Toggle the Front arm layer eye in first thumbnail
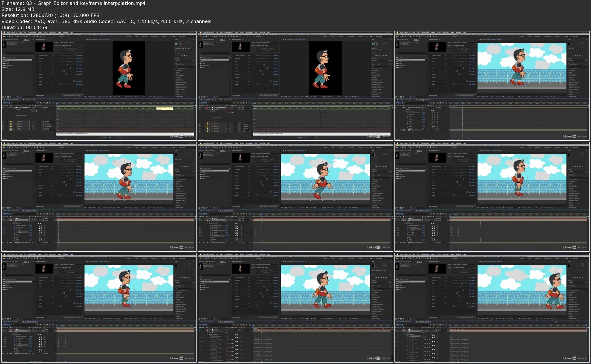The width and height of the screenshot is (591, 364). pos(3,121)
